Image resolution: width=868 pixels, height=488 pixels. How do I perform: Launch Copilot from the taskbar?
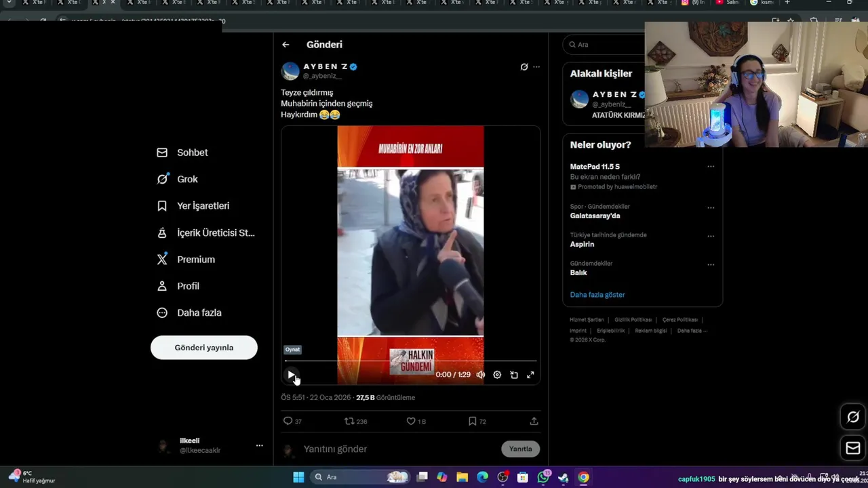442,477
